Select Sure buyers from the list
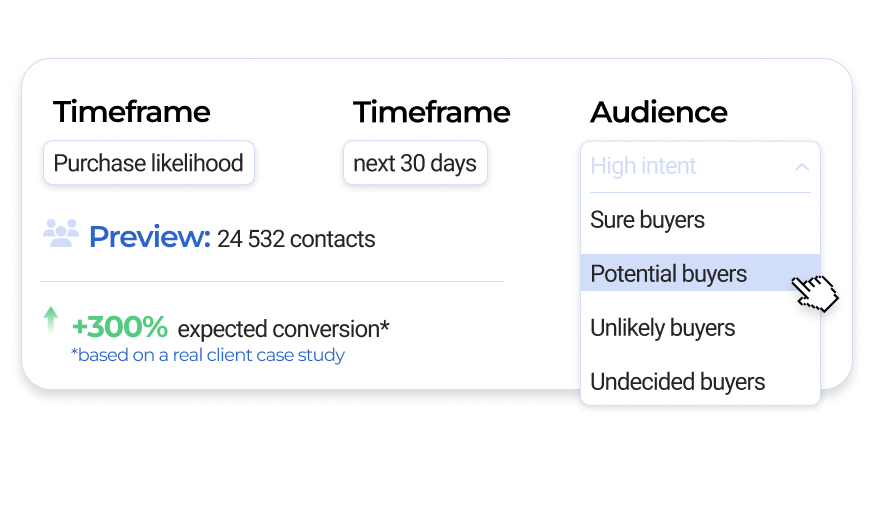 pyautogui.click(x=648, y=220)
